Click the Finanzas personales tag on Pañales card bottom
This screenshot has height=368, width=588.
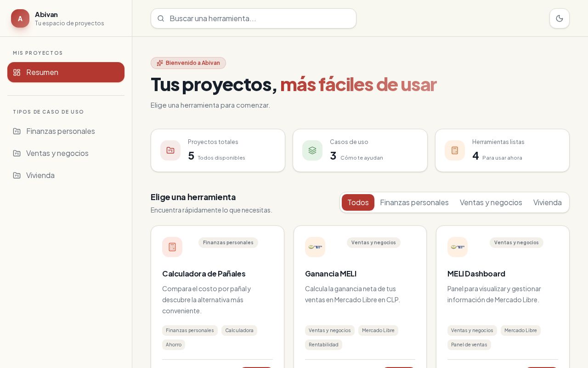pyautogui.click(x=190, y=330)
